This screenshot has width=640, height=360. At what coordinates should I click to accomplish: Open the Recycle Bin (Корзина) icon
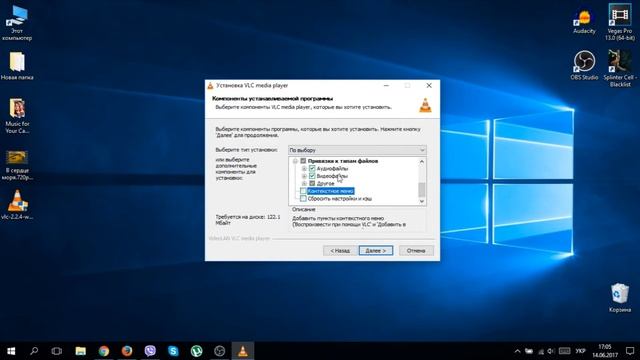pos(620,298)
